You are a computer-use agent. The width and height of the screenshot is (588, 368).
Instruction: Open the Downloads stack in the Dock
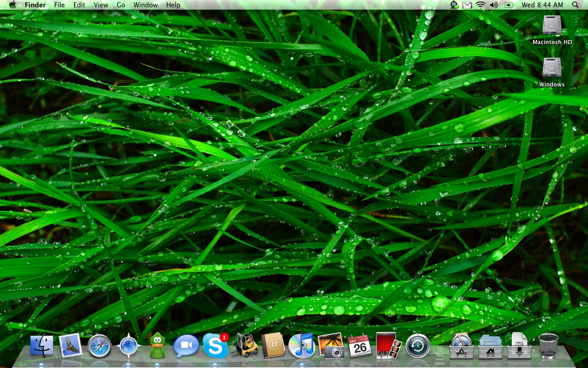pyautogui.click(x=519, y=346)
